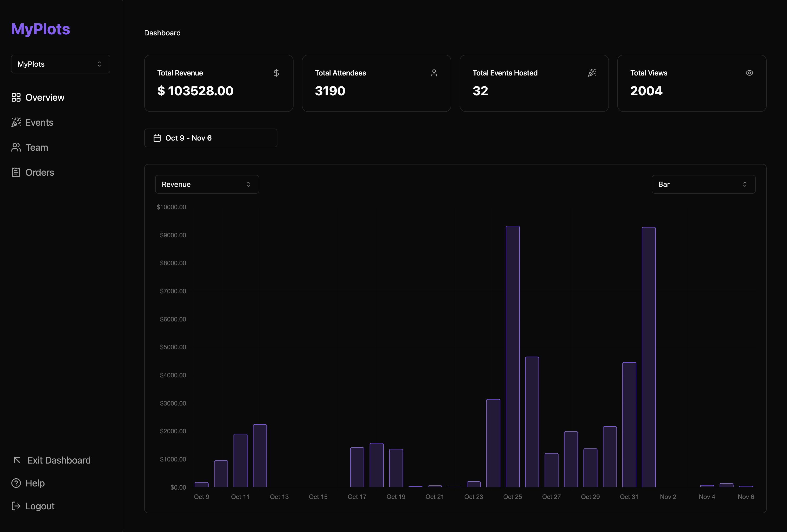This screenshot has width=787, height=532.
Task: Click the Oct 19 revenue bar
Action: 396,468
